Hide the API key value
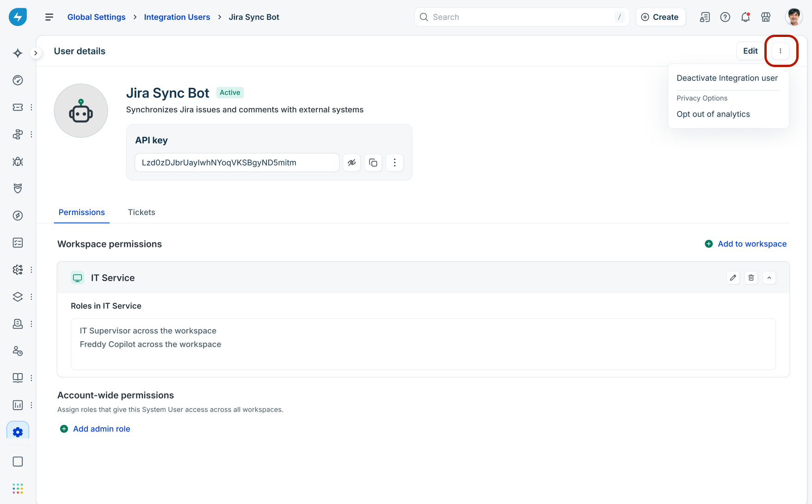The height and width of the screenshot is (504, 812). [x=352, y=163]
